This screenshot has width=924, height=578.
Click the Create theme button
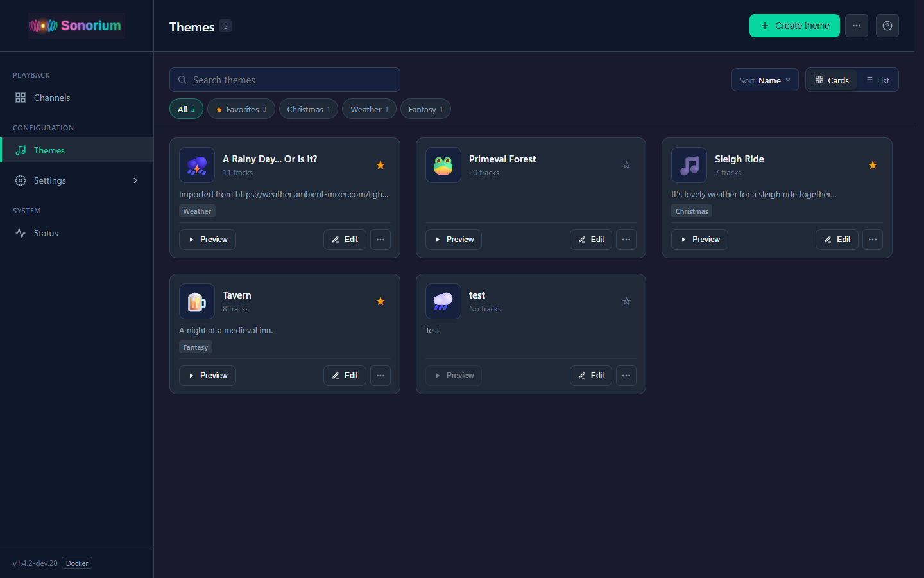click(x=794, y=26)
